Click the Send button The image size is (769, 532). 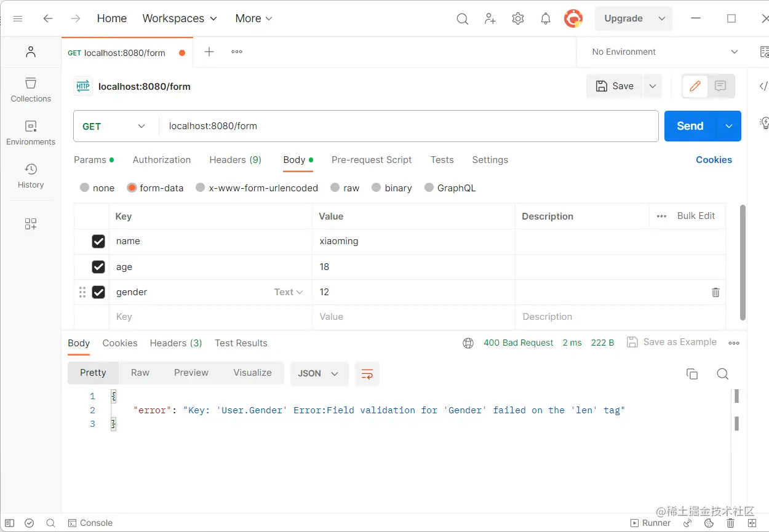(x=690, y=126)
